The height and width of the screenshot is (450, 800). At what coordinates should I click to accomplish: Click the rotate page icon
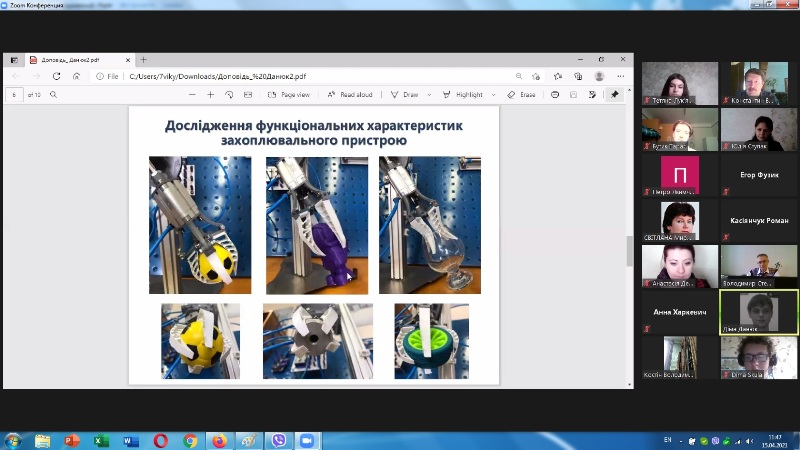point(229,95)
